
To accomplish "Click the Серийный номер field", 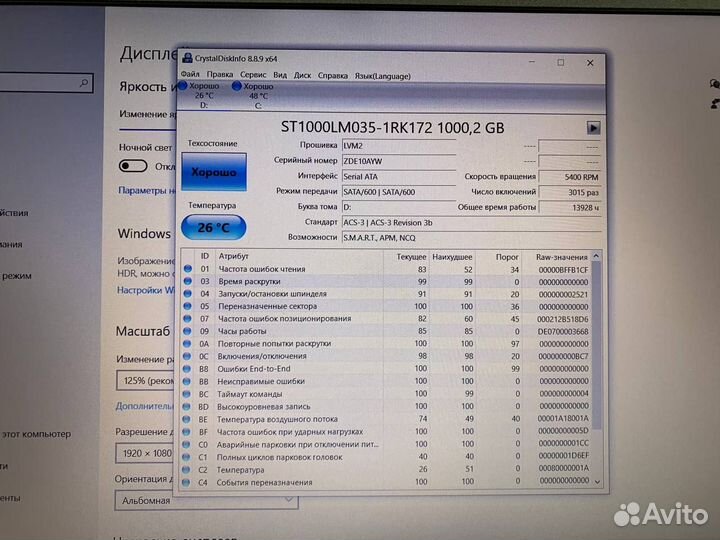I will click(x=399, y=161).
